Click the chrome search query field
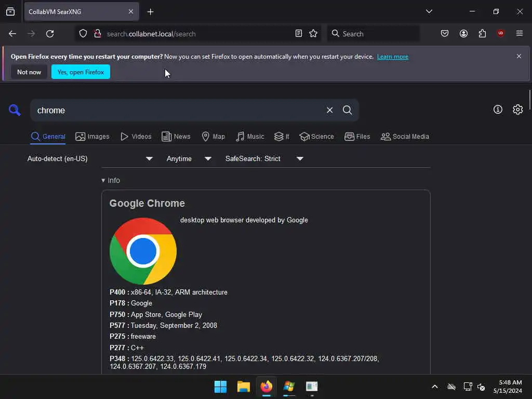Screen dimensions: 532x399 [x=177, y=110]
